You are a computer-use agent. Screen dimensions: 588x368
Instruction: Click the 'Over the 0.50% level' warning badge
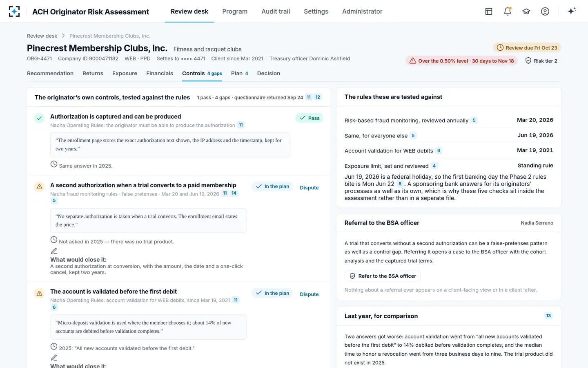click(461, 61)
